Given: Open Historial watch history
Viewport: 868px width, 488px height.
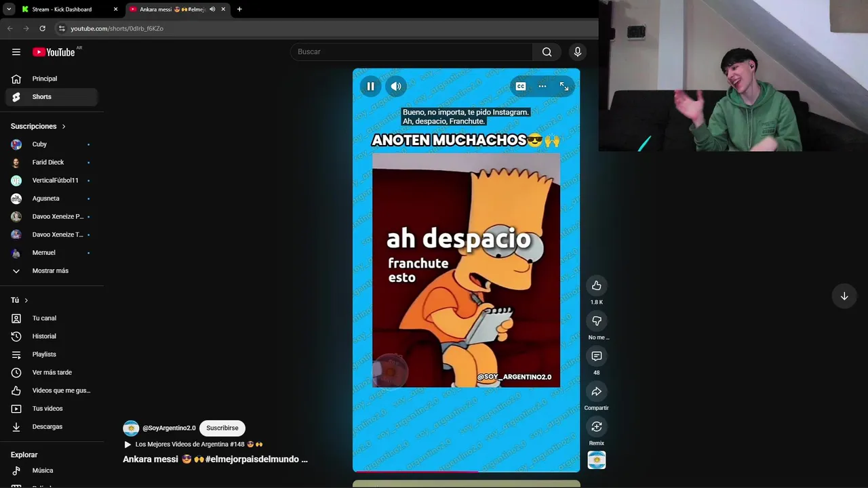Looking at the screenshot, I should coord(52,336).
